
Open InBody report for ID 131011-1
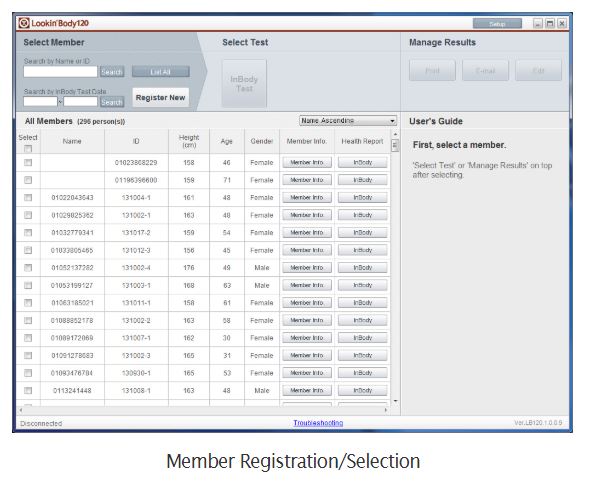click(x=363, y=303)
